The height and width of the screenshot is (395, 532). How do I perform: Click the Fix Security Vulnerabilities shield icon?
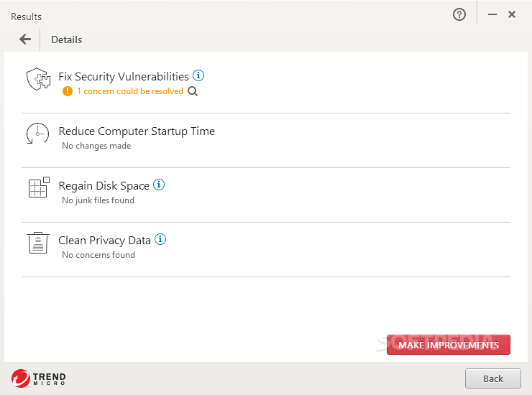[x=37, y=79]
